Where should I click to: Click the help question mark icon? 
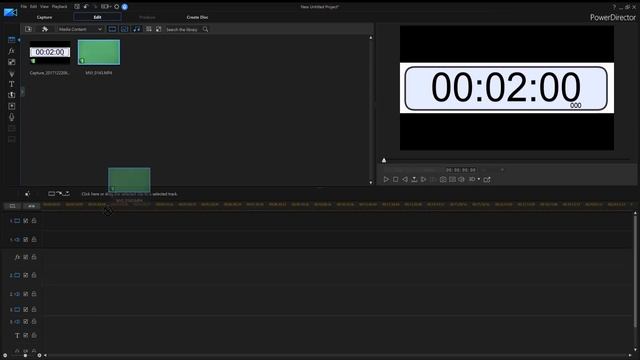[614, 7]
